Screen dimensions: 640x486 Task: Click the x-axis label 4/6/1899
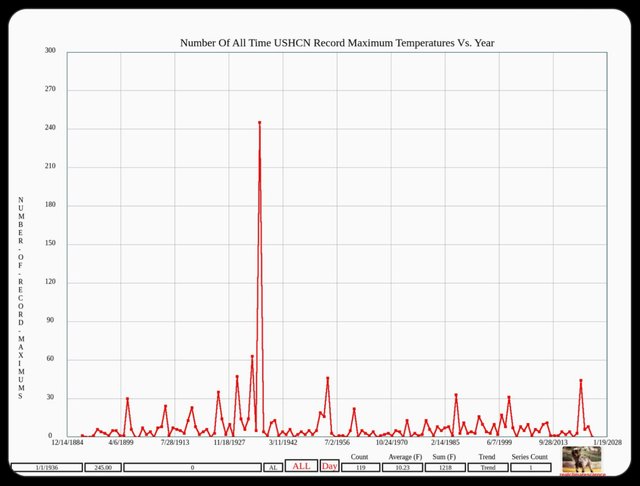tap(121, 442)
